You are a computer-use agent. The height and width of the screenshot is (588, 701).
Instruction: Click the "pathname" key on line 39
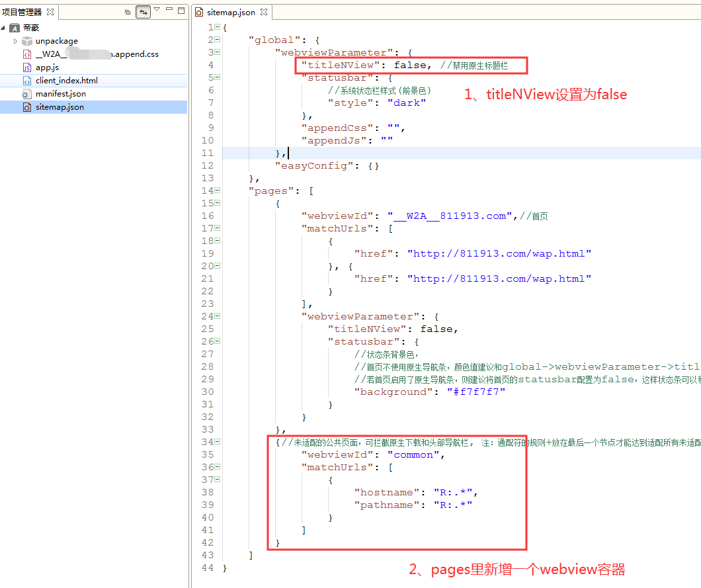[x=387, y=505]
